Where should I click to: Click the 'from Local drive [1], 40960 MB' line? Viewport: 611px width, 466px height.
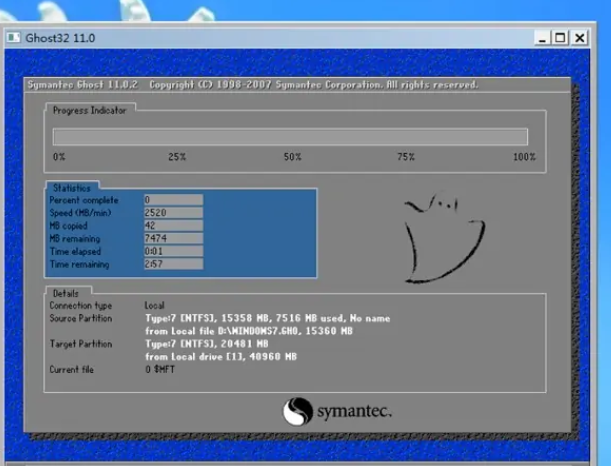click(x=221, y=357)
